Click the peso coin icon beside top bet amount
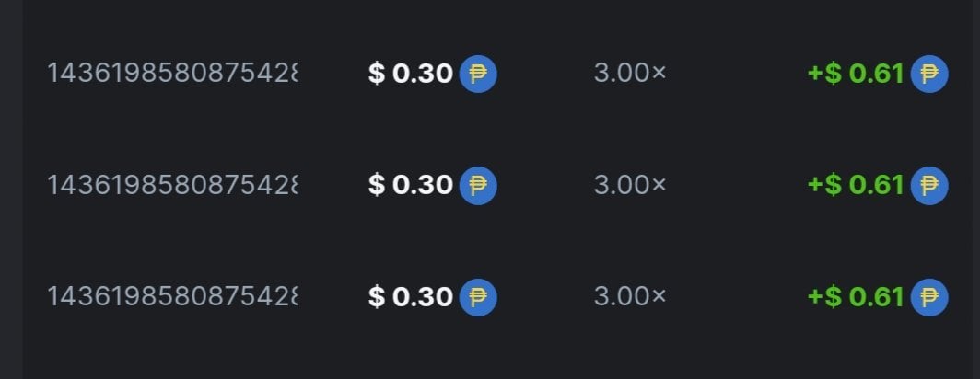The height and width of the screenshot is (379, 980). click(477, 74)
